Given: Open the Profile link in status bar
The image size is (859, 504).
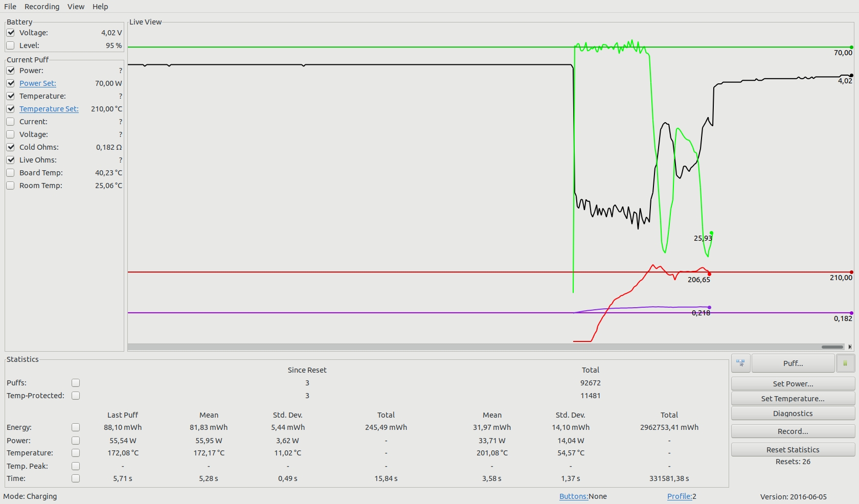Looking at the screenshot, I should coord(679,496).
